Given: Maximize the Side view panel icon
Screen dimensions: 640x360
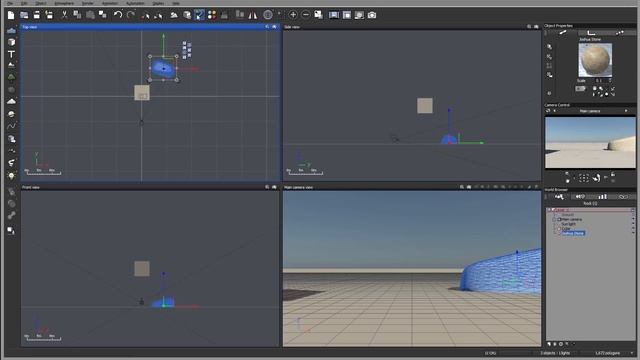Looking at the screenshot, I should 536,27.
